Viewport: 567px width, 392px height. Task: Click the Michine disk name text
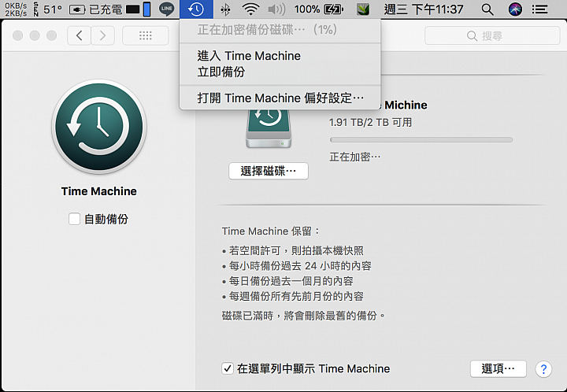pos(406,105)
